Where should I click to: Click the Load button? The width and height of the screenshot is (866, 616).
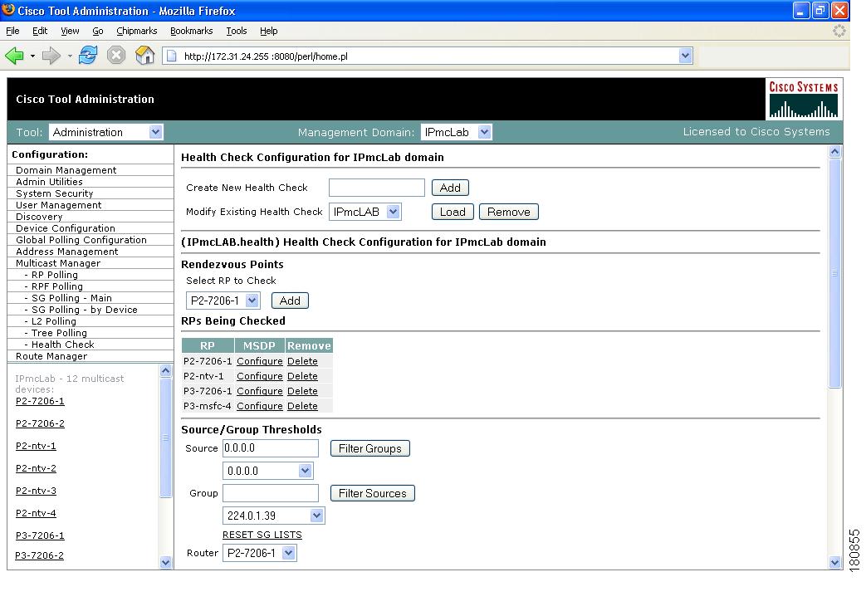[453, 213]
